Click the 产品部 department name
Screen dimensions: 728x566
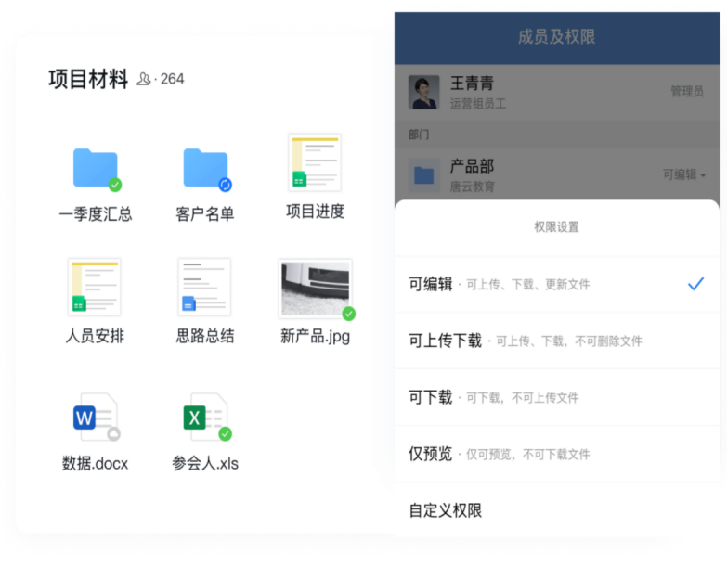click(472, 166)
